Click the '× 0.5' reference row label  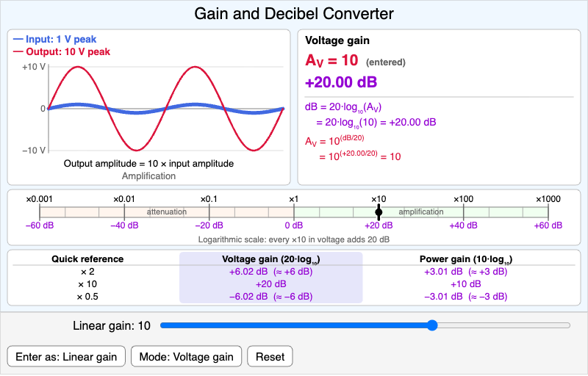click(x=87, y=297)
